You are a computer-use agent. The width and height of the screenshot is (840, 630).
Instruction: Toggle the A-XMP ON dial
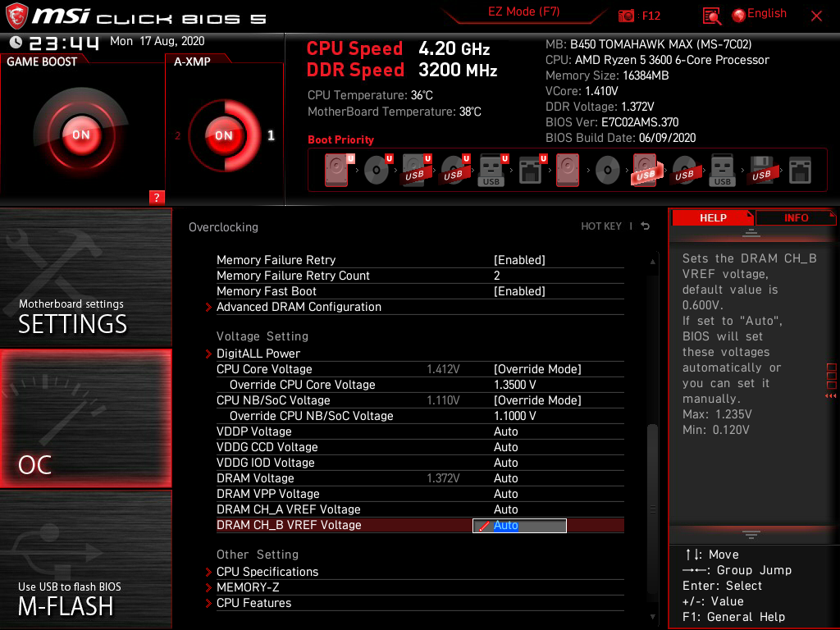[224, 135]
